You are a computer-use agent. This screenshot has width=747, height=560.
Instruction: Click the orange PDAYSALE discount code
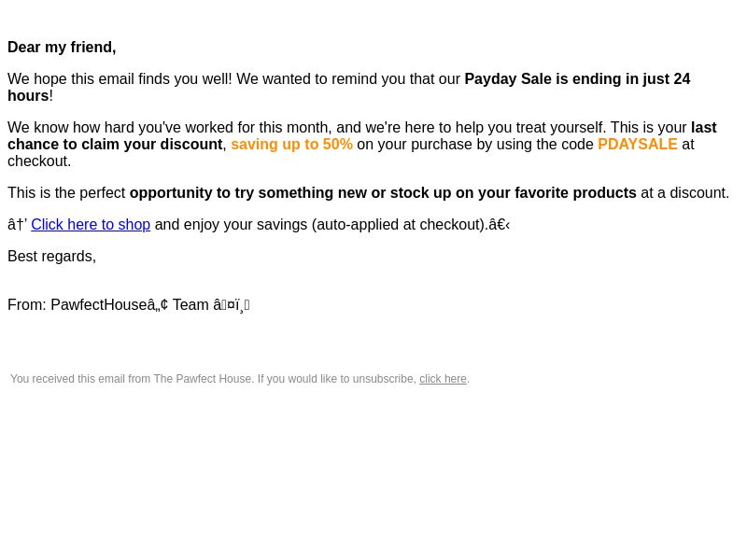point(638,145)
